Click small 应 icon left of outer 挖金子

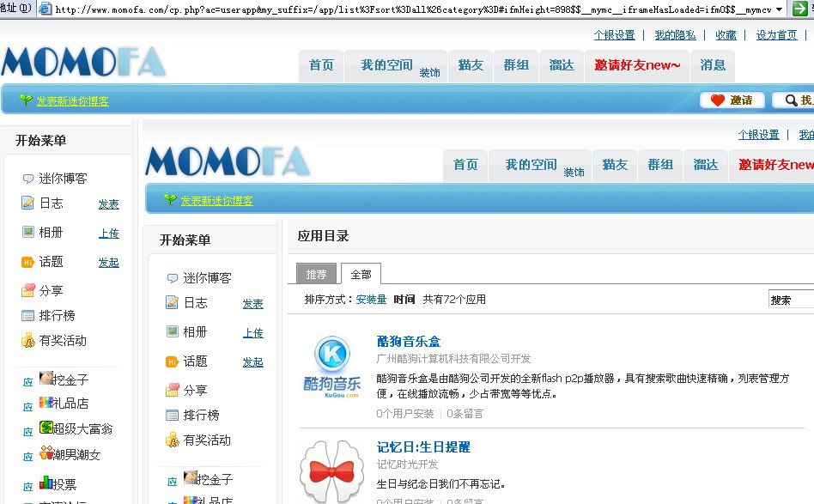[28, 383]
